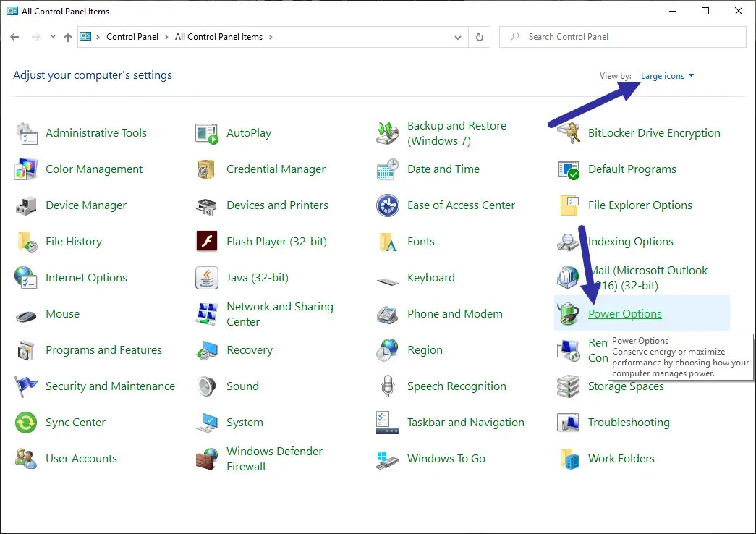Open Backup and Restore icon
The image size is (756, 534).
[388, 133]
